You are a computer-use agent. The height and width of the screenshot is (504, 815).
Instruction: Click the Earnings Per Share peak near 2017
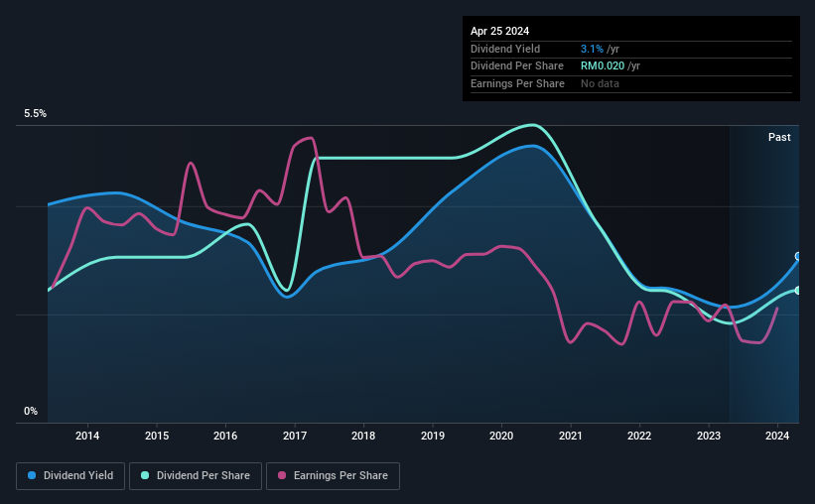311,138
